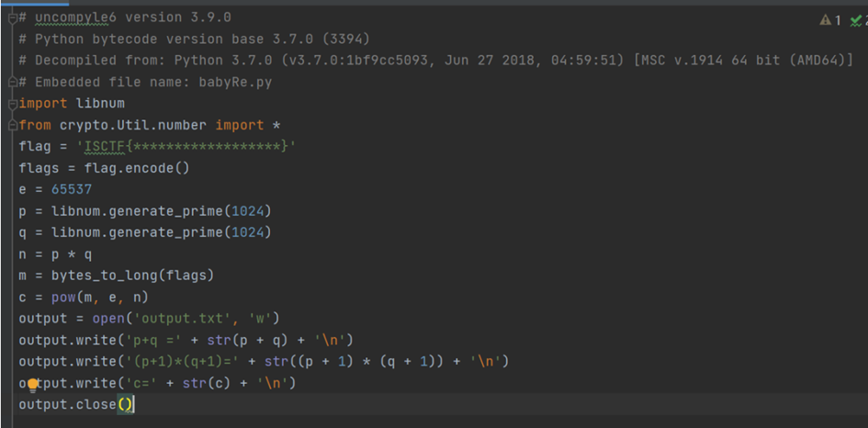Screen dimensions: 868x428
Task: Click 'str(p + q)' in the first write call
Action: 247,340
